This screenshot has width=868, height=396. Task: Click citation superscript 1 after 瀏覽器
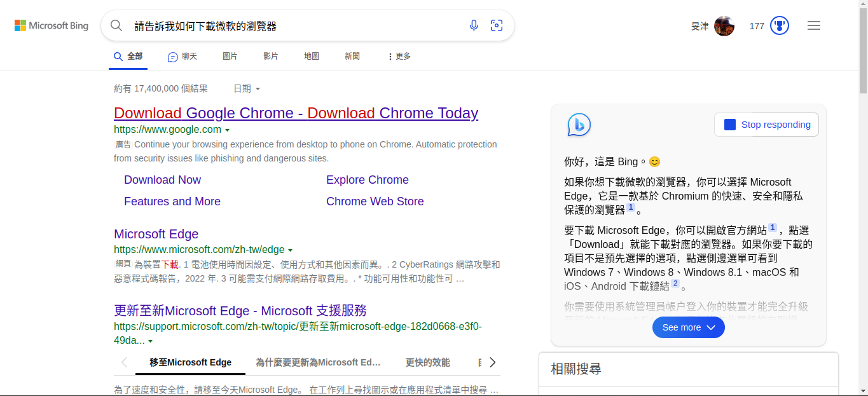click(x=631, y=207)
